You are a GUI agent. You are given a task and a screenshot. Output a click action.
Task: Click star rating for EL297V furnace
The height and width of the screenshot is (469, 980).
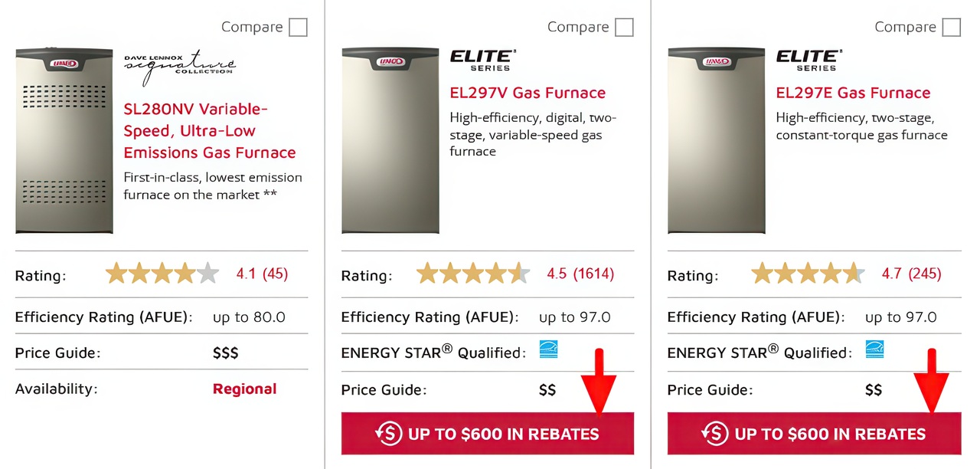(x=473, y=274)
